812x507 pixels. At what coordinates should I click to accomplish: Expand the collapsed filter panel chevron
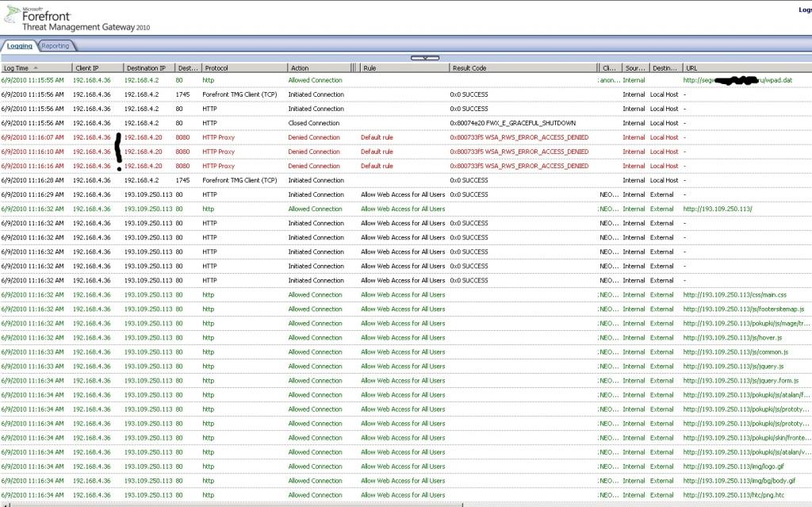tap(425, 58)
